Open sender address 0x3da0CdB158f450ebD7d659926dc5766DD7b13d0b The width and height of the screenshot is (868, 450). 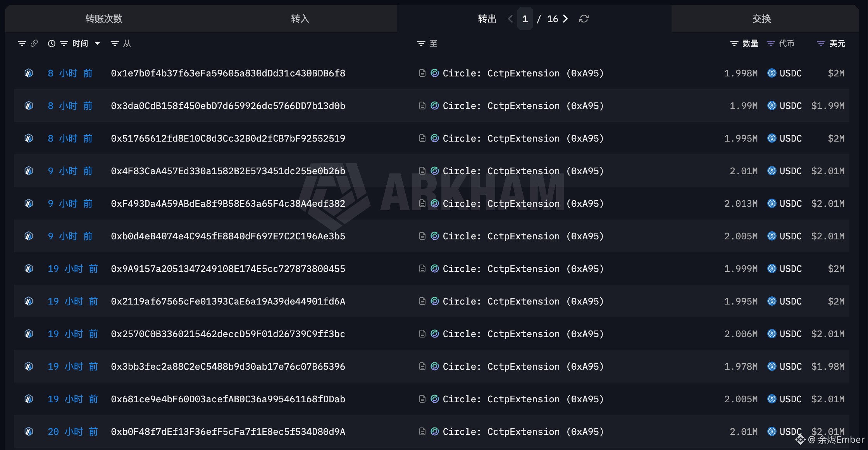click(228, 106)
